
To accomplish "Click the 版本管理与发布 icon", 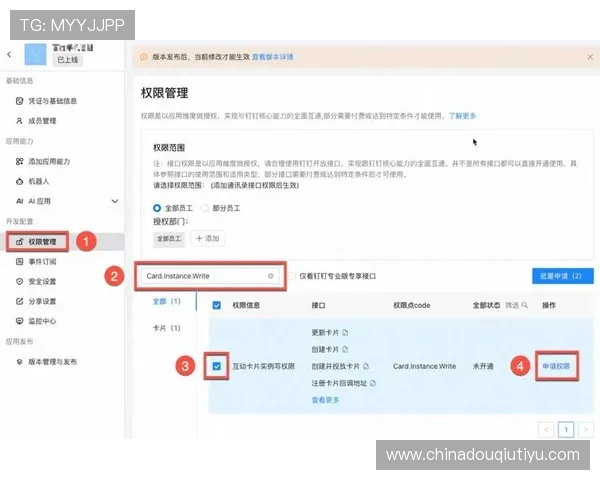I will (x=20, y=362).
